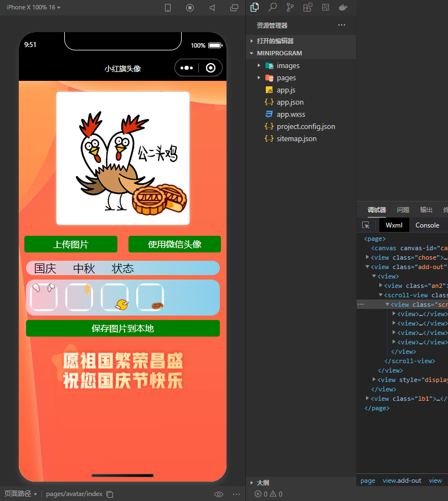Toggle the eye preview icon in bottom bar
448x501 pixels.
219,494
